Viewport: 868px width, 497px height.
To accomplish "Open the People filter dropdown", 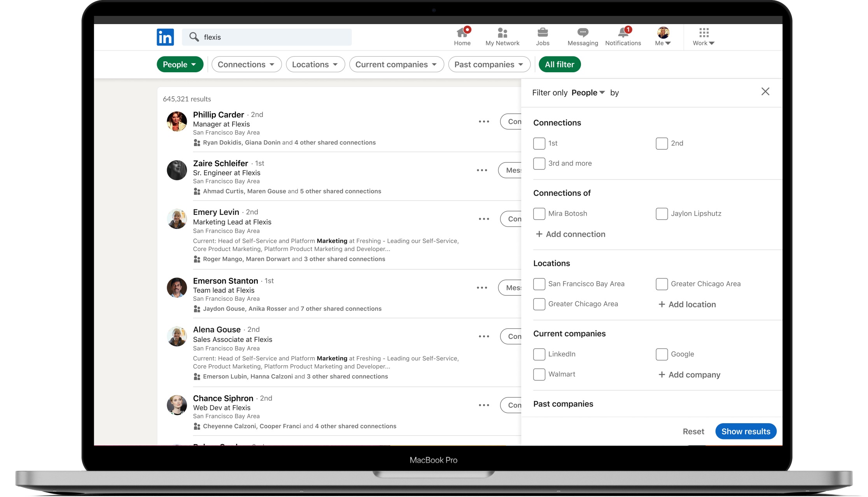I will point(180,65).
